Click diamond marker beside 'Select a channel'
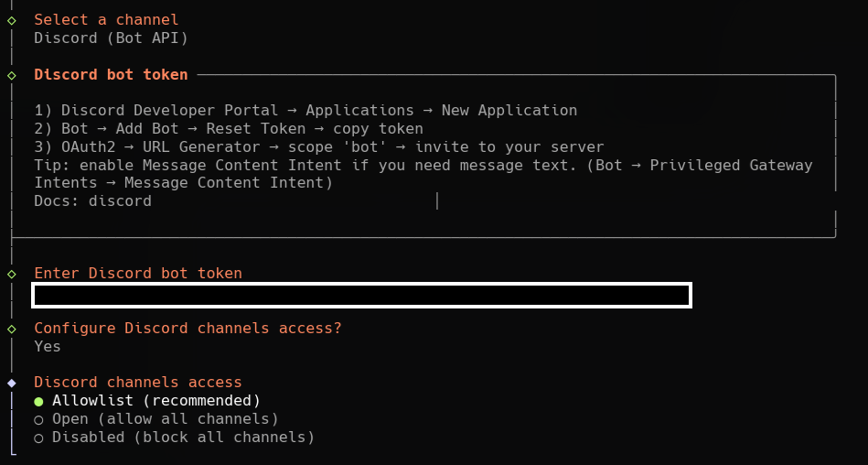868x465 pixels. pos(12,20)
